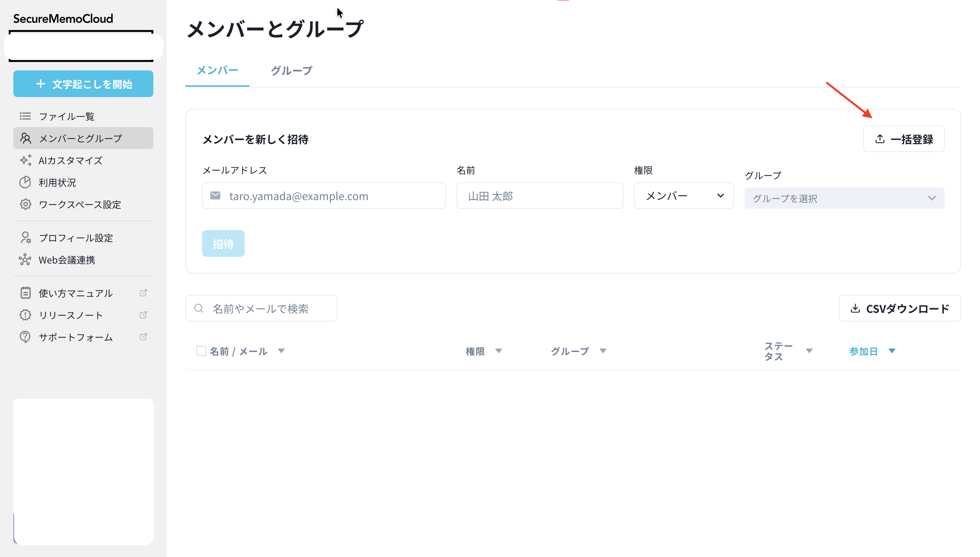
Task: Toggle the select-all checkbox in member table
Action: click(x=201, y=351)
